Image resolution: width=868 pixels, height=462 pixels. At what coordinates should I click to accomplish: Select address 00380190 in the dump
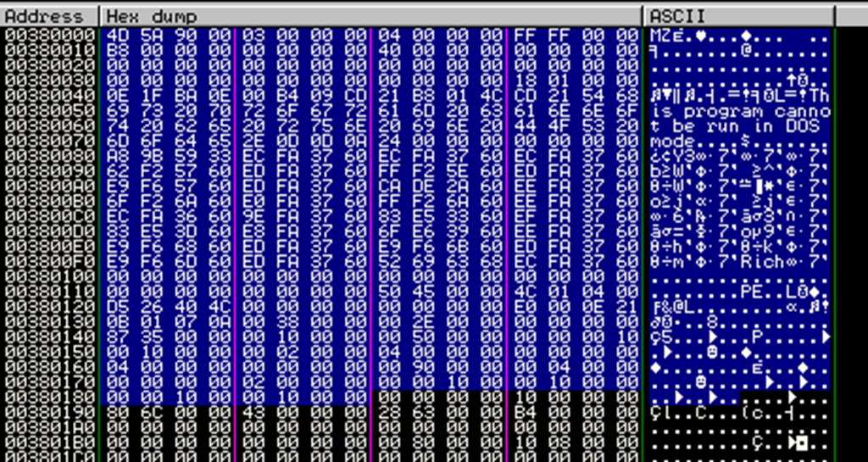[49, 409]
